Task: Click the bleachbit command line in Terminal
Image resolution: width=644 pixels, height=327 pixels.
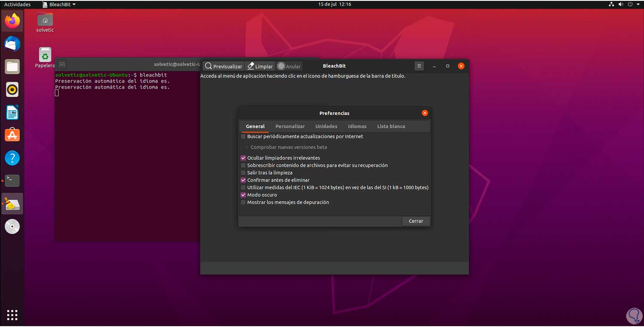Action: pos(111,75)
